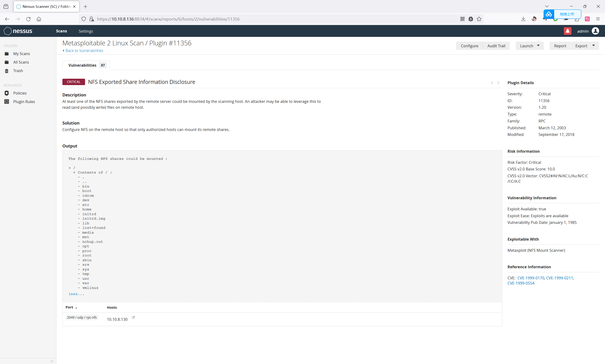Open All Scans folder

[21, 62]
